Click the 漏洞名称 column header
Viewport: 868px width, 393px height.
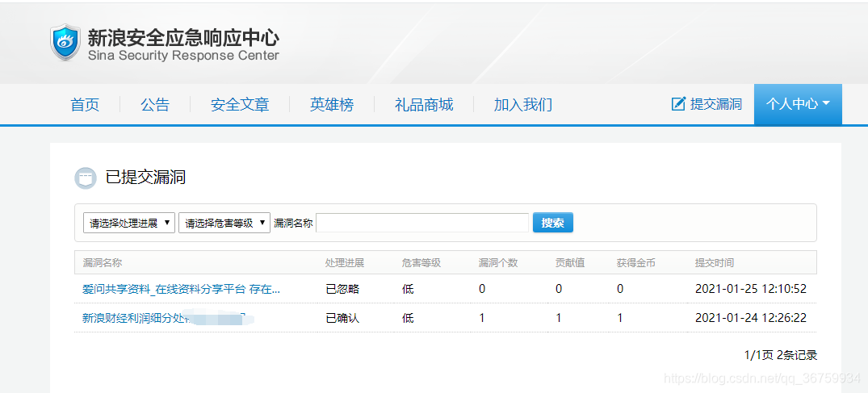click(x=102, y=263)
